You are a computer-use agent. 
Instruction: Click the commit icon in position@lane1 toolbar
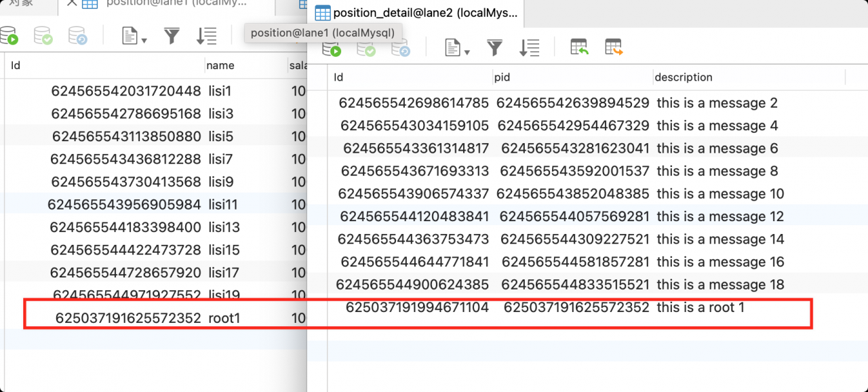tap(43, 36)
